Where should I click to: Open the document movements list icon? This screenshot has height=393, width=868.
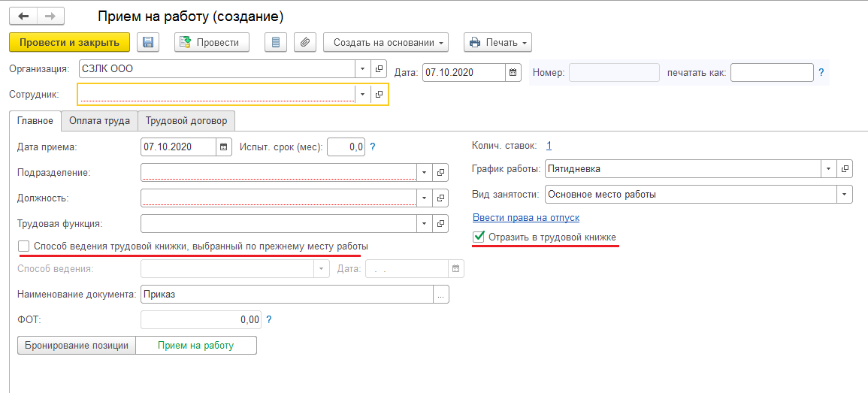(x=276, y=43)
